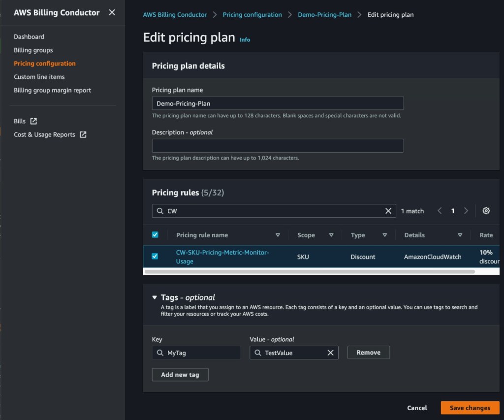Navigate to Custom line items
This screenshot has height=420, width=504.
pos(39,77)
